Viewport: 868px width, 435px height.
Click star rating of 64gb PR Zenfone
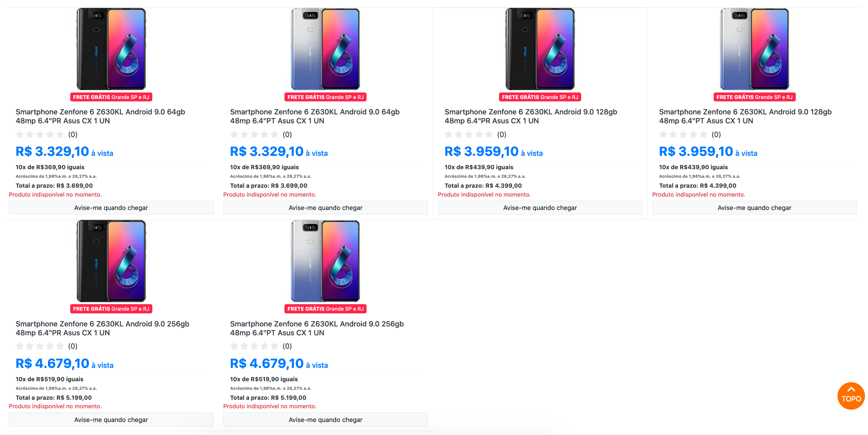[40, 134]
